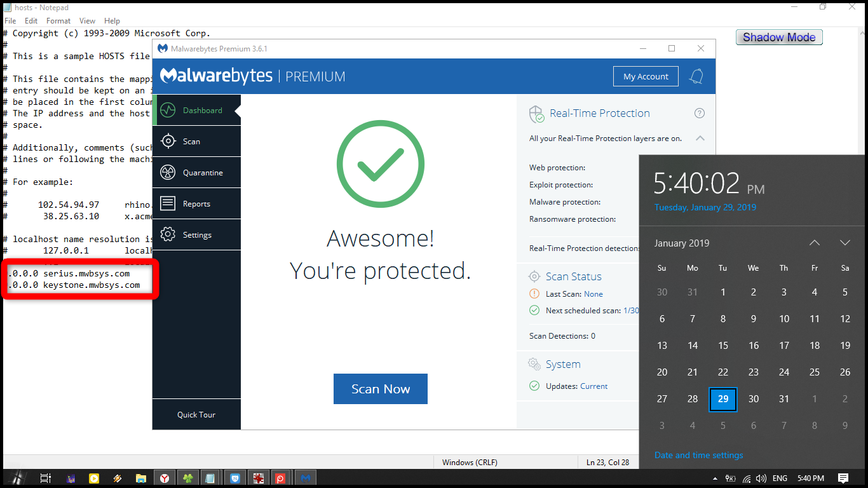Select the Quarantine tab in Malwarebytes
The width and height of the screenshot is (868, 488).
click(196, 172)
